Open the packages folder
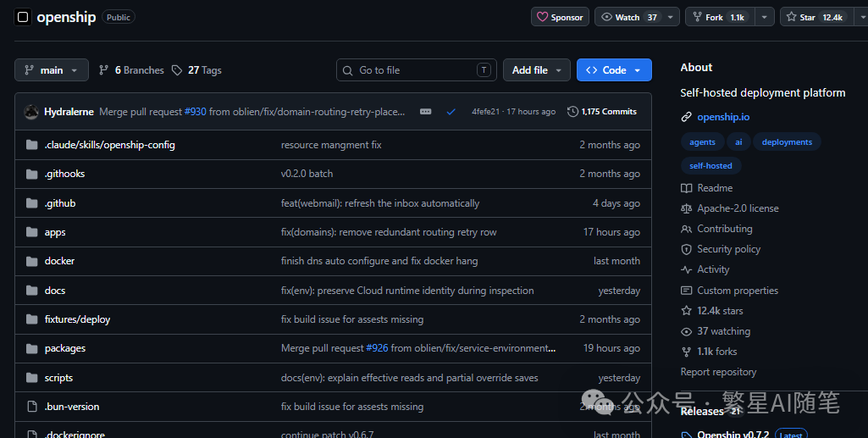868x438 pixels. tap(65, 349)
